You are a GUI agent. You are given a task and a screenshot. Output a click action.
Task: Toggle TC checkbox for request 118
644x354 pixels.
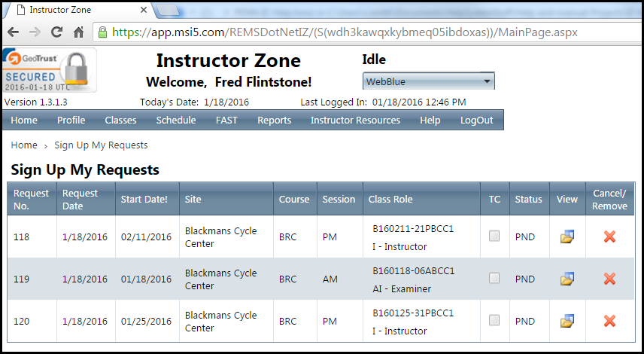494,237
